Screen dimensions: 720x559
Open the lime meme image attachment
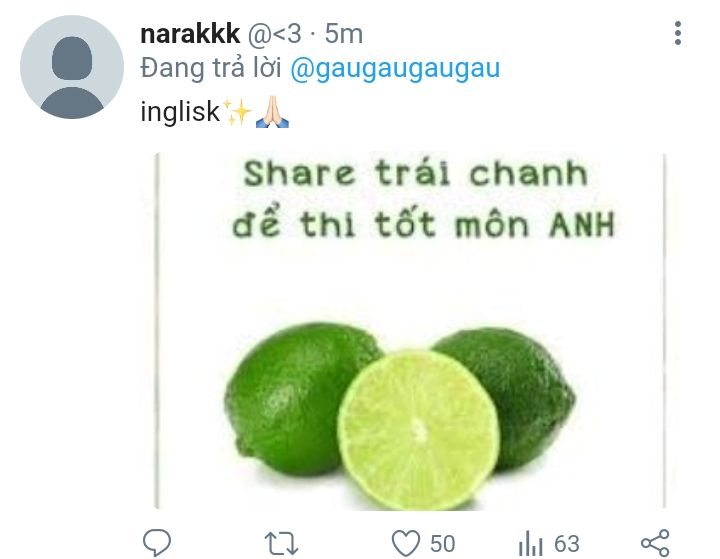pos(410,331)
